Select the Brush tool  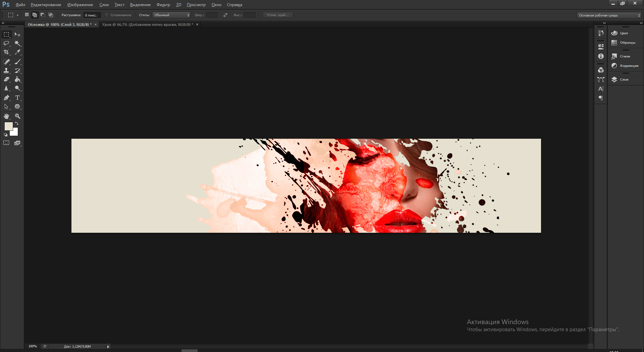(17, 62)
